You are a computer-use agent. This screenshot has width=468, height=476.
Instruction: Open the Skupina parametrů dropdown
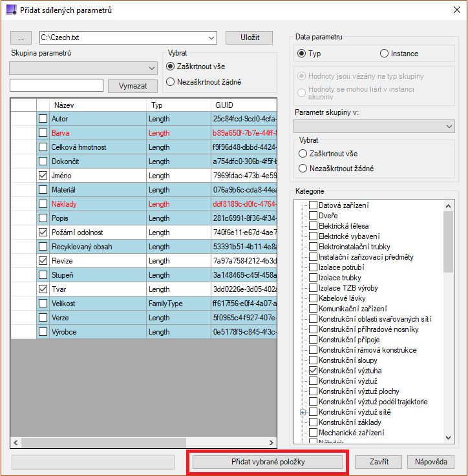click(x=83, y=68)
